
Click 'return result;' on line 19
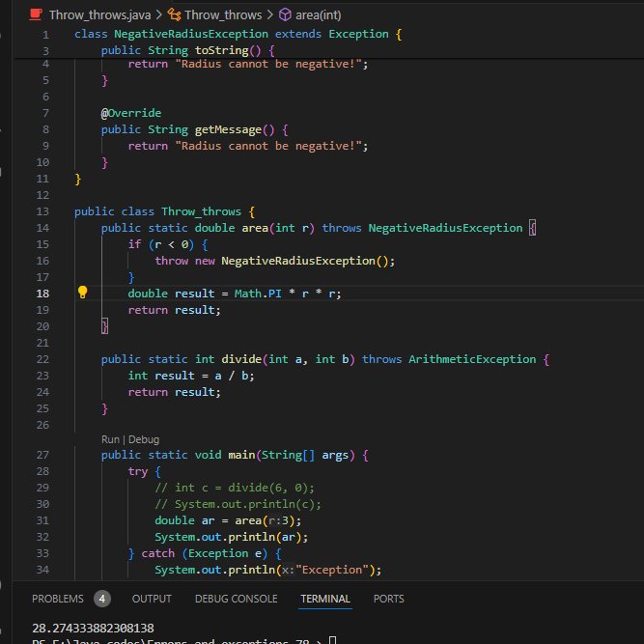174,310
